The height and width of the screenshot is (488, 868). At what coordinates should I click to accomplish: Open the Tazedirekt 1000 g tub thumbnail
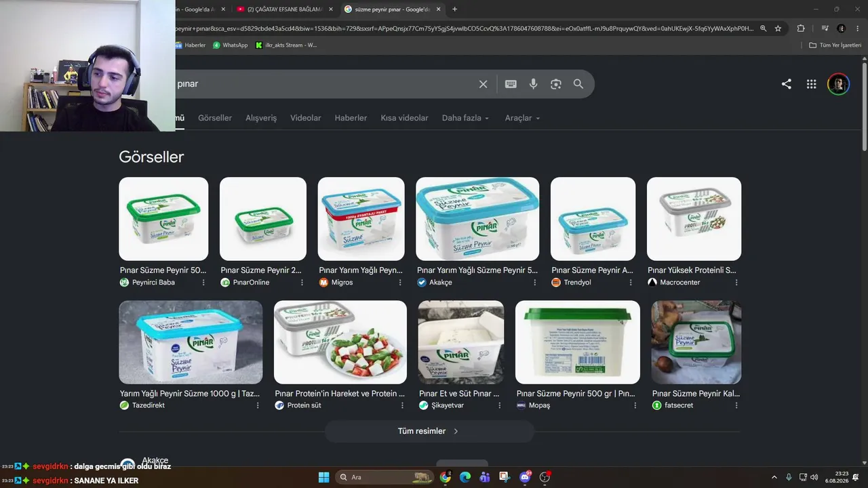click(191, 342)
